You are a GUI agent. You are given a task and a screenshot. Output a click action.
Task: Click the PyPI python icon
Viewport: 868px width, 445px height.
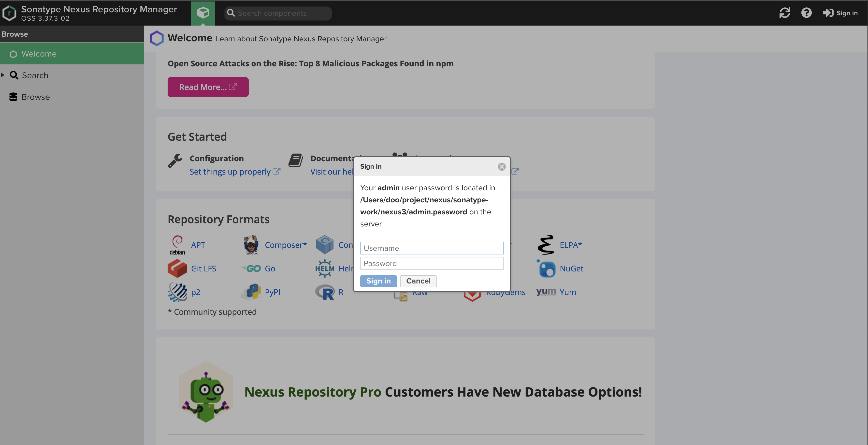251,292
